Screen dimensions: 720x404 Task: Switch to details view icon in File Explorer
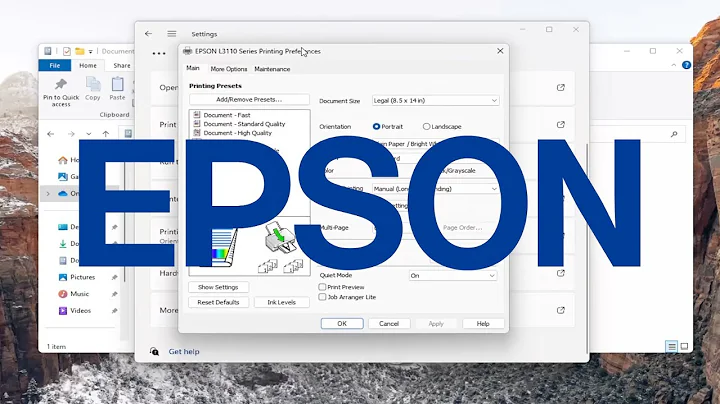[x=671, y=347]
